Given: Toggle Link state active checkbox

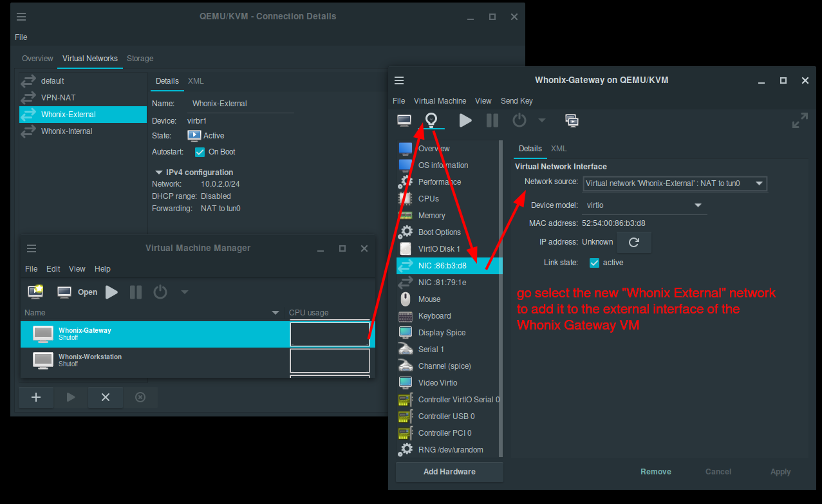Looking at the screenshot, I should pos(594,263).
